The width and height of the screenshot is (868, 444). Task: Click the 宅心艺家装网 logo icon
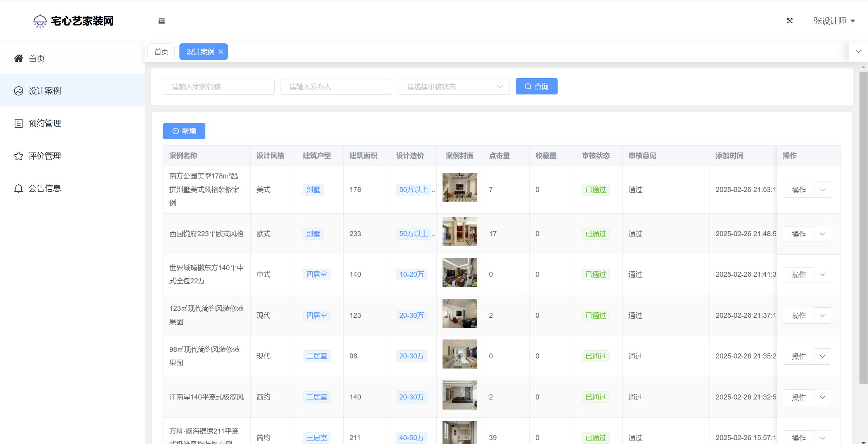(40, 21)
